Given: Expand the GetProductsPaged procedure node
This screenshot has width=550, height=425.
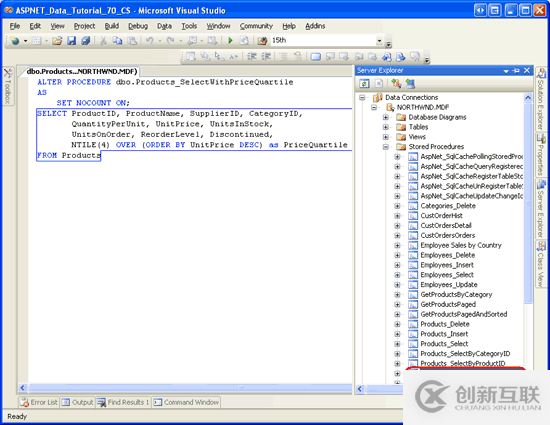Looking at the screenshot, I should (397, 304).
